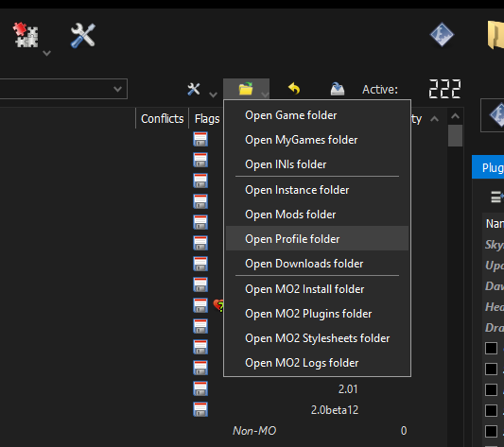This screenshot has height=447, width=504.
Task: Choose Open Downloads folder
Action: click(x=318, y=264)
